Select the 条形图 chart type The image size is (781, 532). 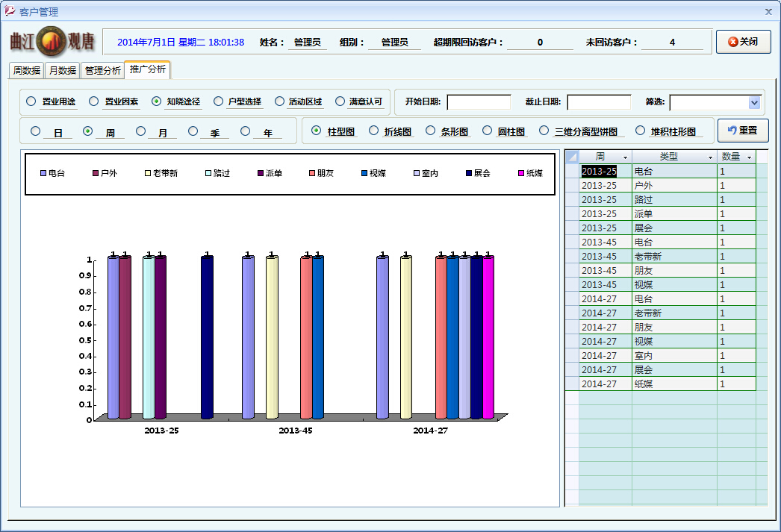coord(430,131)
